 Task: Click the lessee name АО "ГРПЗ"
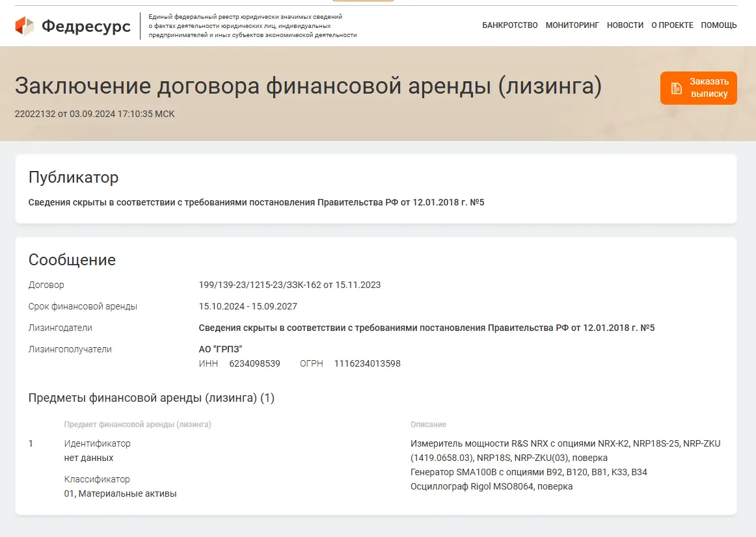click(221, 349)
